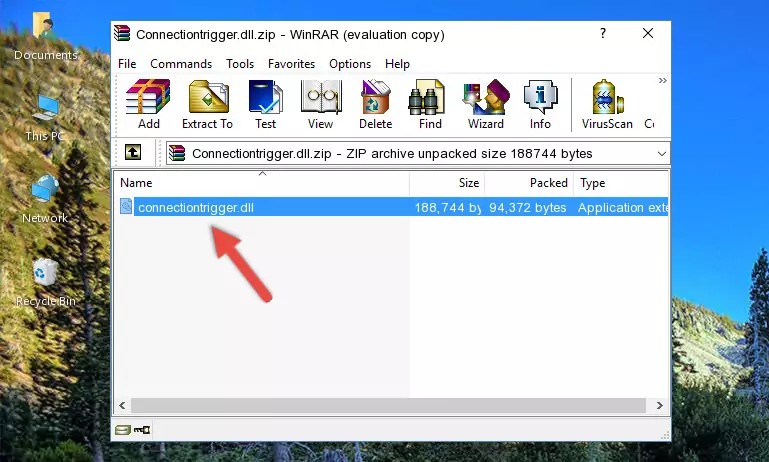Viewport: 769px width, 462px height.
Task: Click the Test archive icon
Action: 265,104
